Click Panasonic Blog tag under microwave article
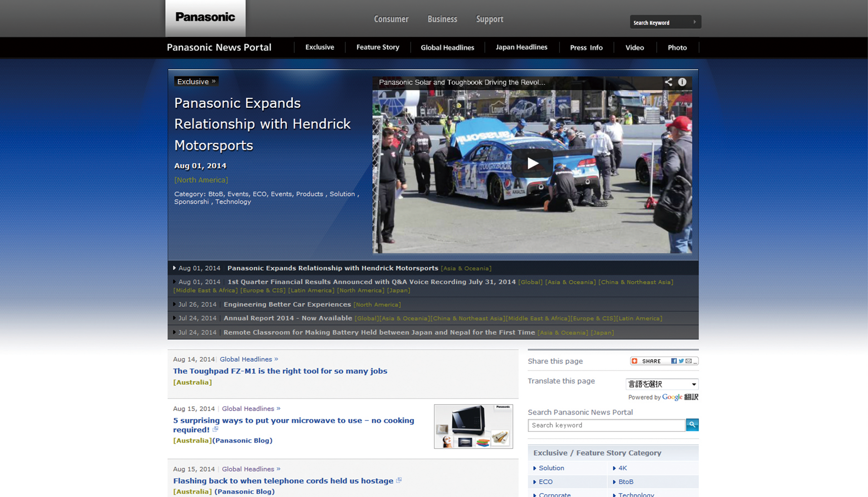Viewport: 868px width, 497px height. coord(242,441)
